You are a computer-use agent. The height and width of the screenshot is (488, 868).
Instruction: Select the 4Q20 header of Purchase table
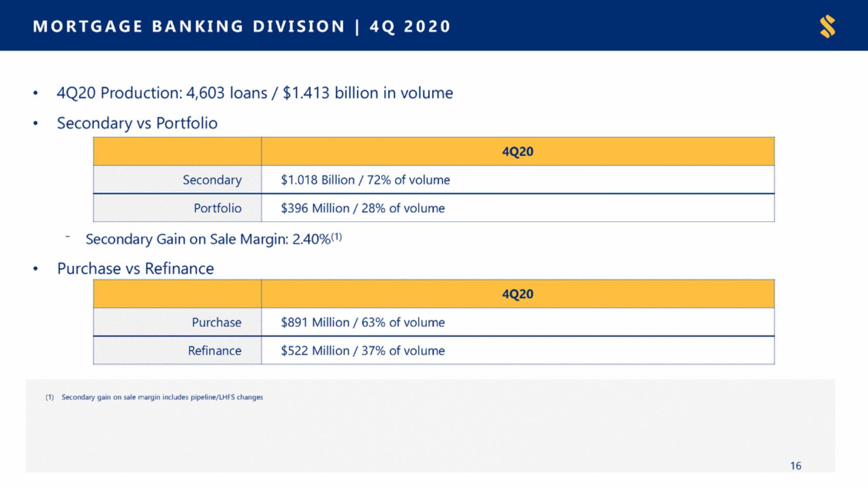[x=518, y=294]
